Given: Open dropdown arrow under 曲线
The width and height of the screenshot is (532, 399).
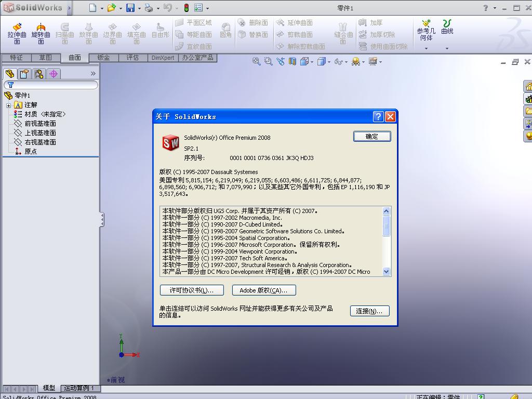Looking at the screenshot, I should (x=447, y=48).
